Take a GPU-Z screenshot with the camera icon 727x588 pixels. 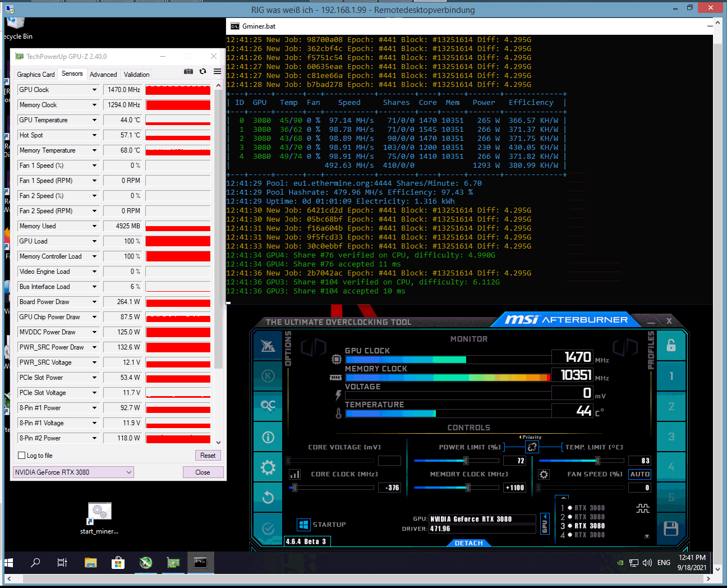pyautogui.click(x=188, y=71)
